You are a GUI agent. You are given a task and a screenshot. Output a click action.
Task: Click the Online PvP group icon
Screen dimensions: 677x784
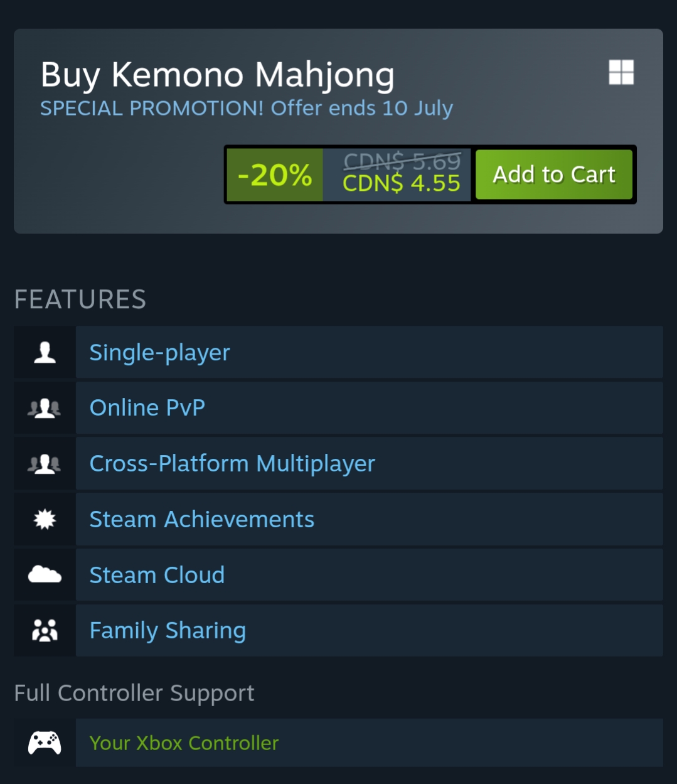(45, 409)
